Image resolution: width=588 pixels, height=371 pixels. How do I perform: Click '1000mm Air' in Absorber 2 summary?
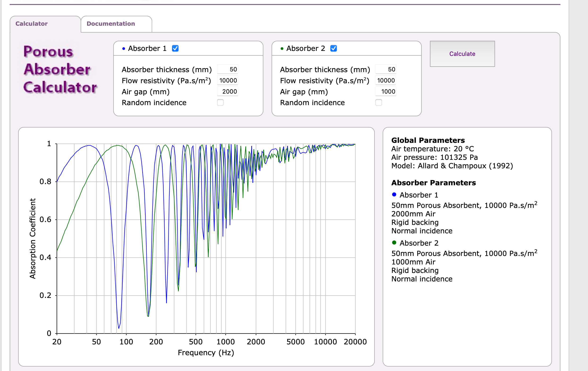point(413,262)
